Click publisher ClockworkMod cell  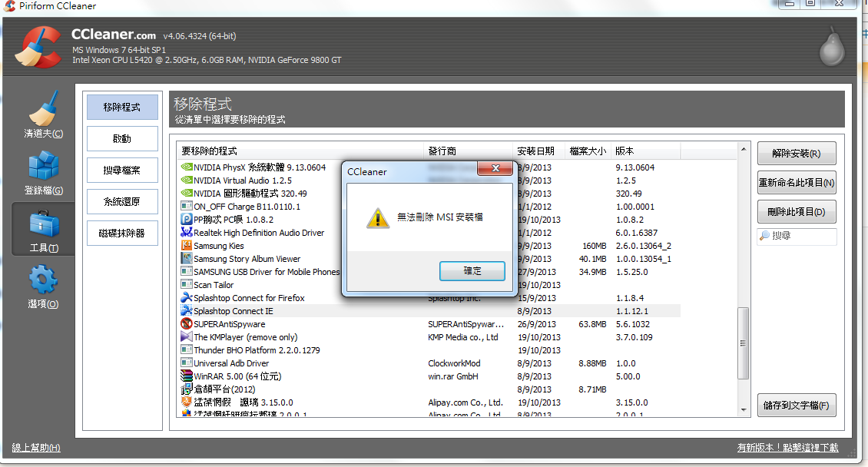point(454,363)
